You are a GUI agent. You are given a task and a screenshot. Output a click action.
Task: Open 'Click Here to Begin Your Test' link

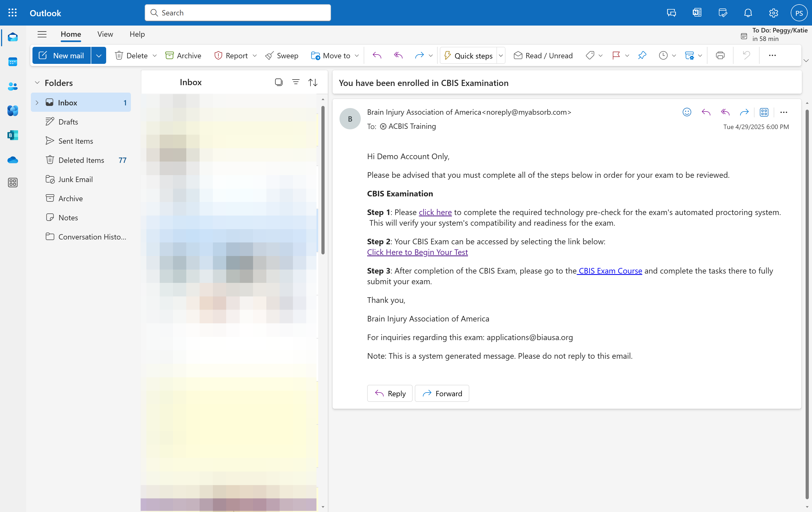pos(417,252)
